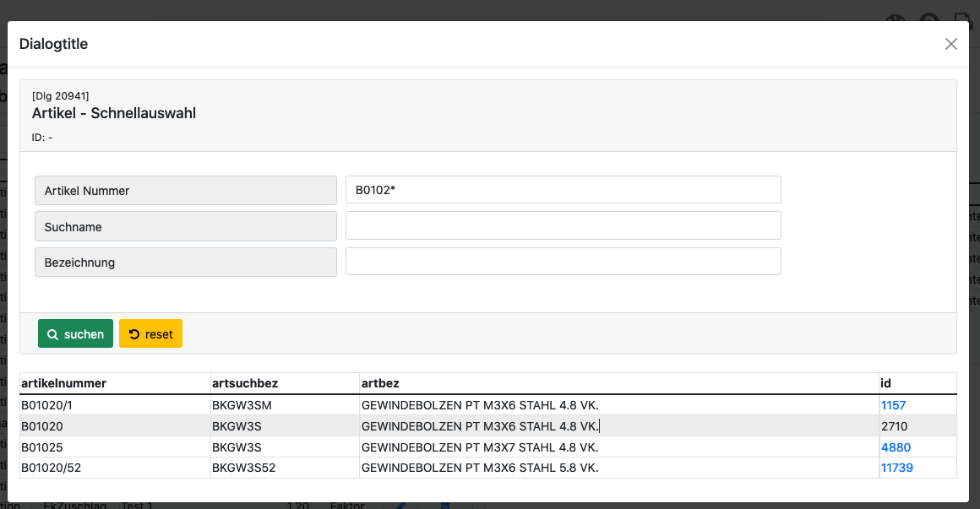The width and height of the screenshot is (980, 509).
Task: Click the id column header
Action: coord(885,384)
